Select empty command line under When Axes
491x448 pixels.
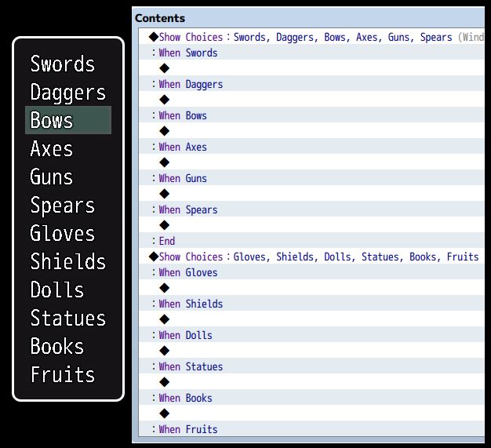311,162
